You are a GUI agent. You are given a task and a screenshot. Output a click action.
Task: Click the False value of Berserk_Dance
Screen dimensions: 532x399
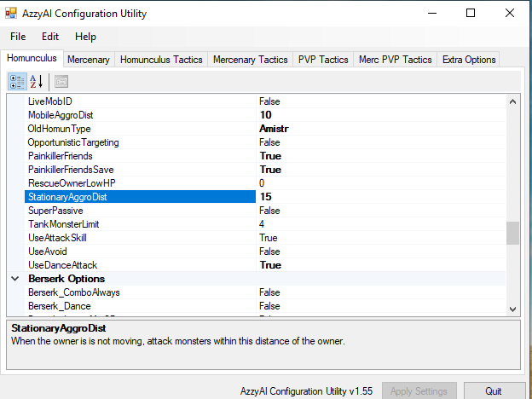(x=269, y=306)
